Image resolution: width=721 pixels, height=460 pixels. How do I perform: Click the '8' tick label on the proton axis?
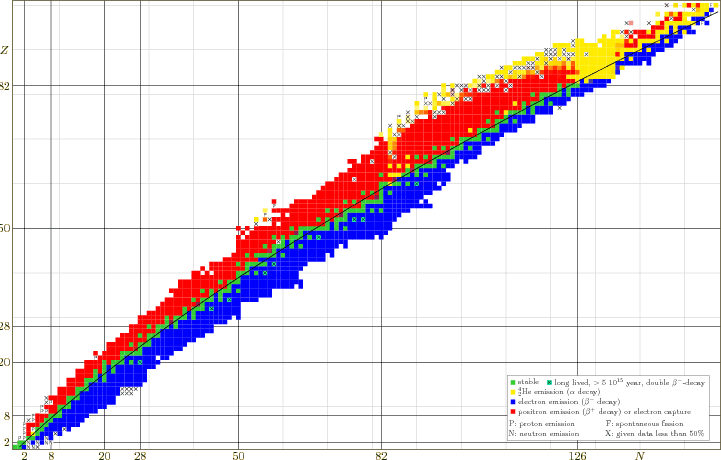(x=7, y=416)
